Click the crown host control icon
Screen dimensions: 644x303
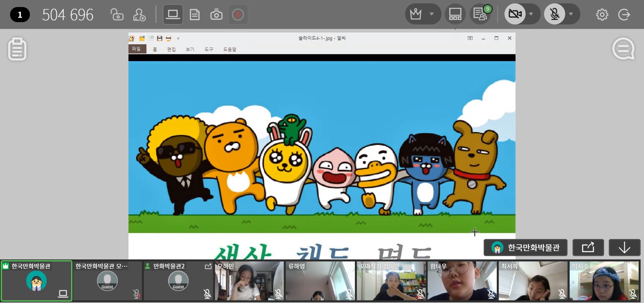[416, 14]
